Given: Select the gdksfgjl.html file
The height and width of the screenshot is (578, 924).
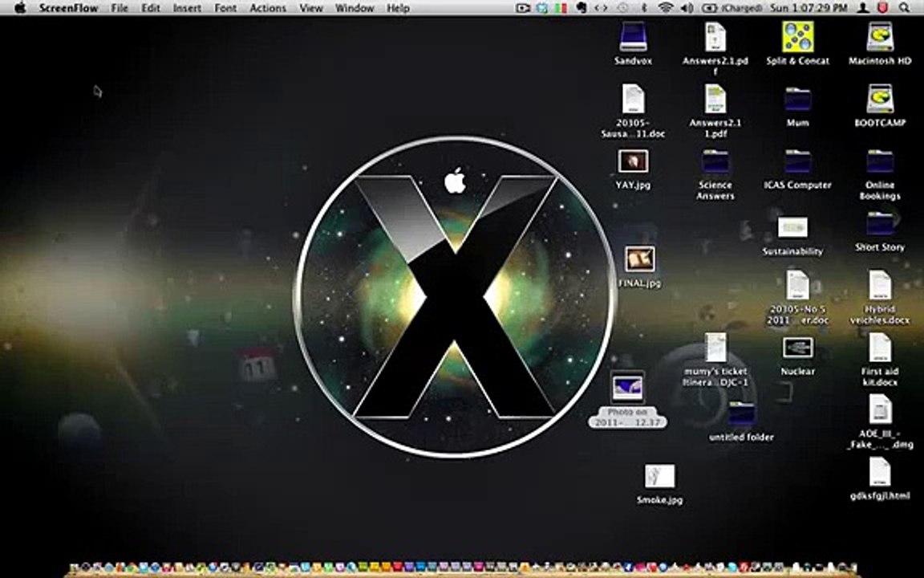Looking at the screenshot, I should (x=880, y=472).
